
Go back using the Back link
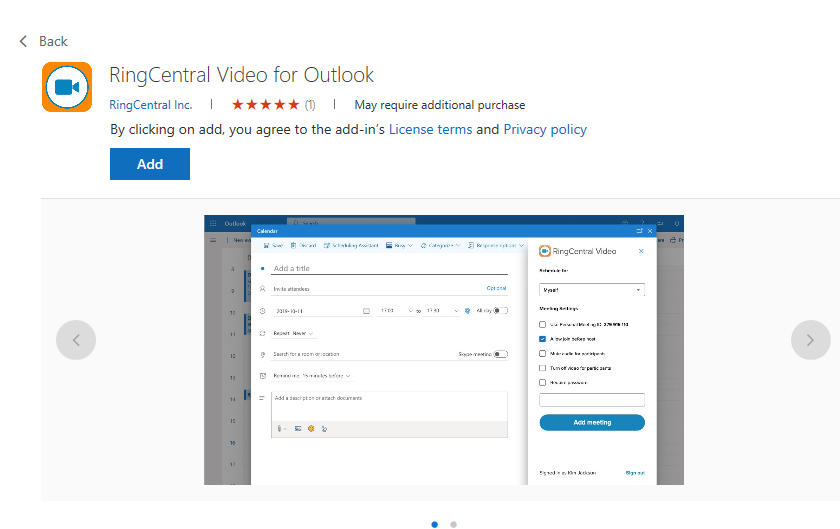point(43,41)
